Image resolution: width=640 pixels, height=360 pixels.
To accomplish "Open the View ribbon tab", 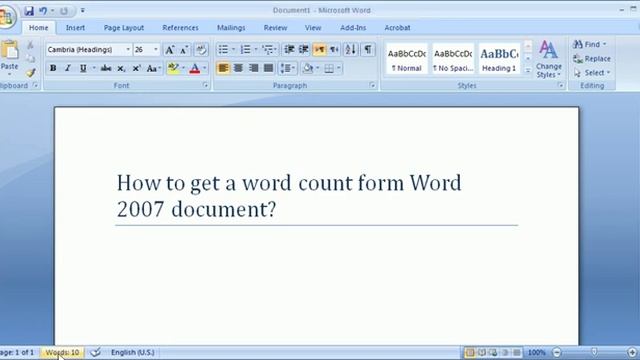I will pos(313,28).
